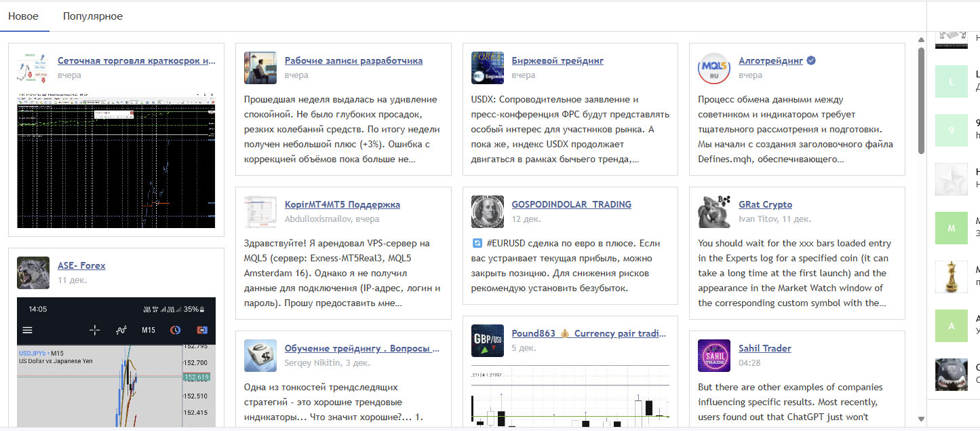Open the Алготрейдинг channel title link
The image size is (980, 431).
point(770,60)
